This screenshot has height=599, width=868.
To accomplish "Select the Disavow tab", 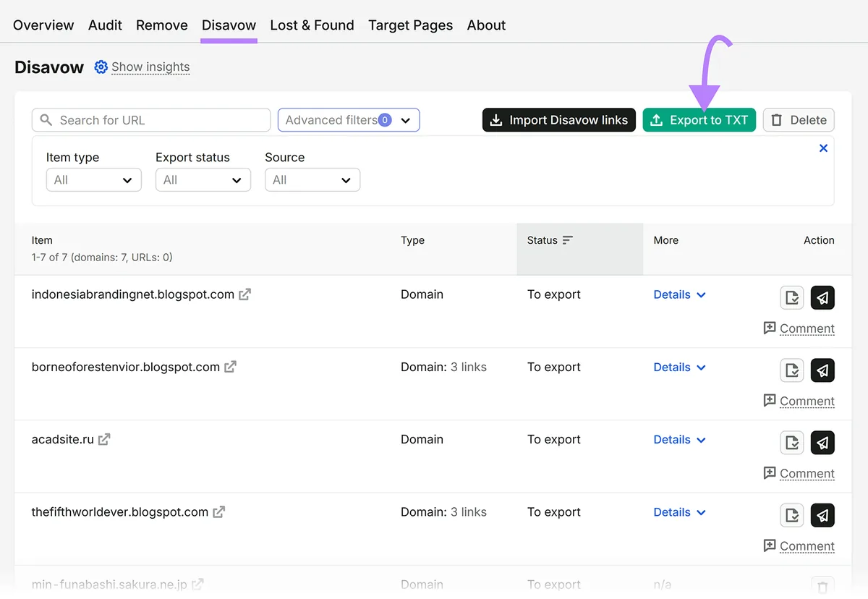I will click(x=229, y=25).
